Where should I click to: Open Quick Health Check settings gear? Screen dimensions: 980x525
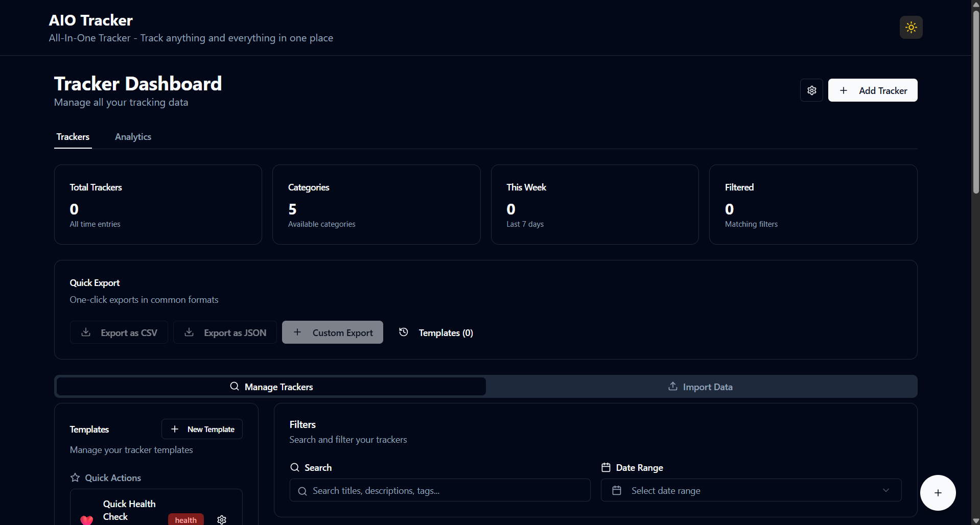tap(222, 519)
